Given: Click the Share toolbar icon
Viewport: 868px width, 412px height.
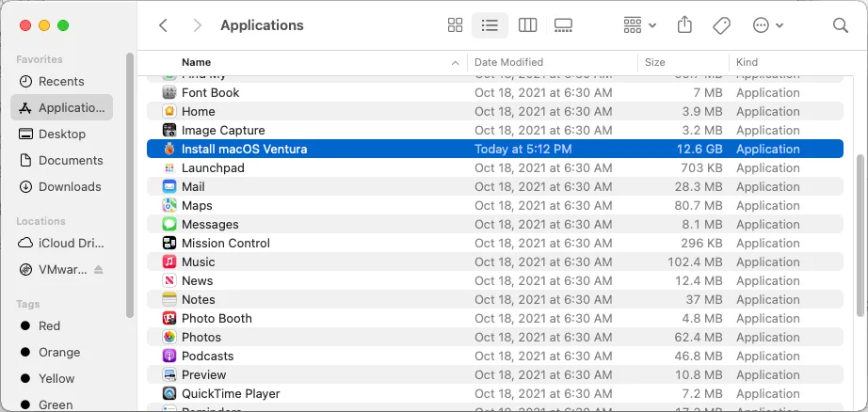Looking at the screenshot, I should (685, 25).
